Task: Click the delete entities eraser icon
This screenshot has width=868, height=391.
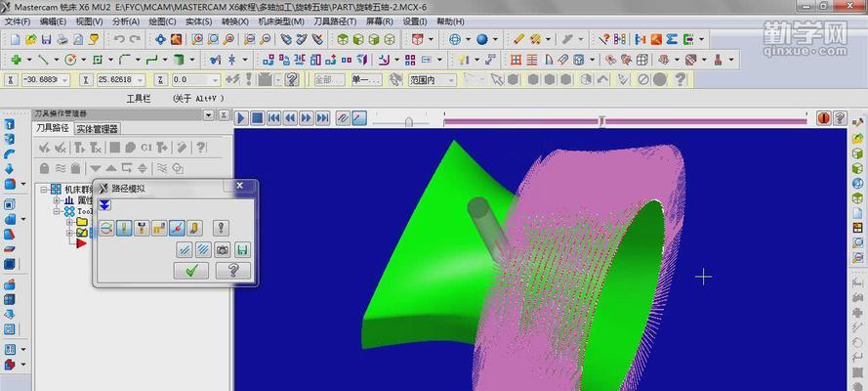Action: point(518,39)
